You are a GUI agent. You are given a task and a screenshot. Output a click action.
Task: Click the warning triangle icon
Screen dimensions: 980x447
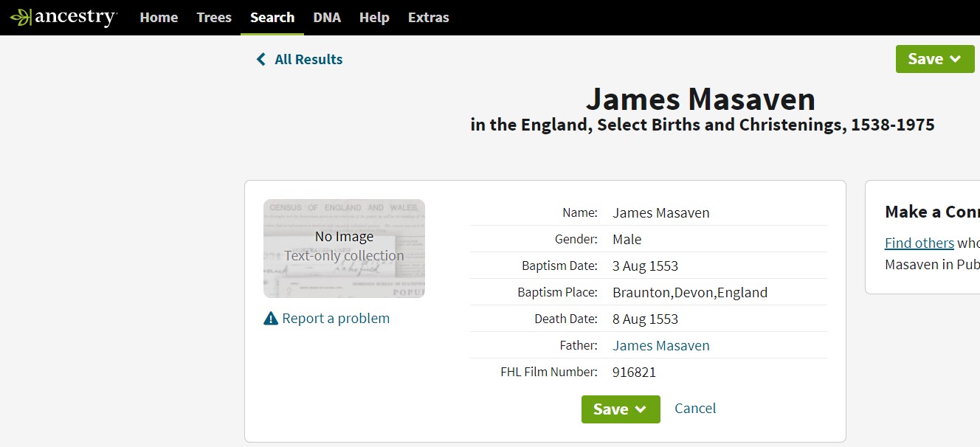(271, 319)
